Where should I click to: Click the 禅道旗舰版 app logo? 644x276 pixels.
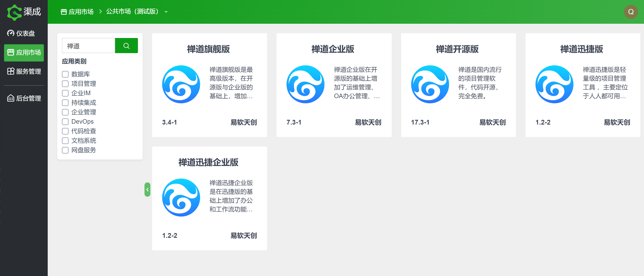point(181,84)
